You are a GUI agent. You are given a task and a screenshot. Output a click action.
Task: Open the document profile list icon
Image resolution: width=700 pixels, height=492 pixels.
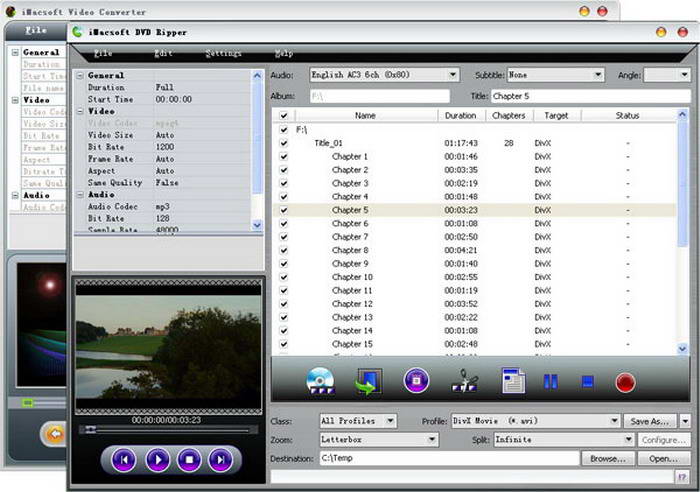513,381
